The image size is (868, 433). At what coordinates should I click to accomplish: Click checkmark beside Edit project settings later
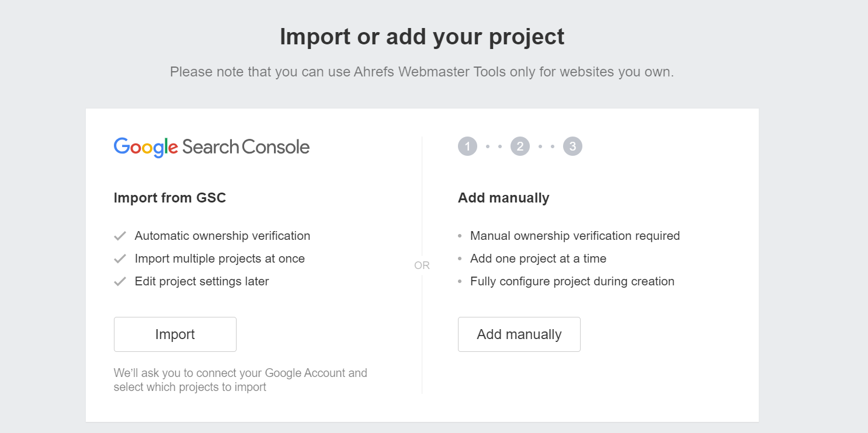tap(120, 281)
